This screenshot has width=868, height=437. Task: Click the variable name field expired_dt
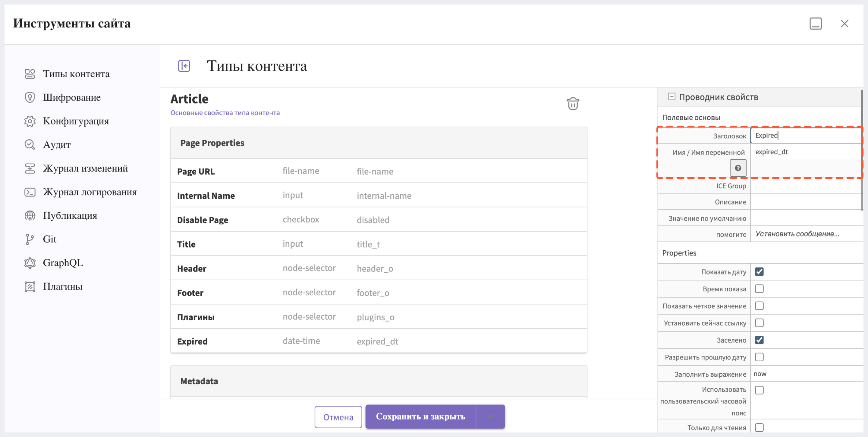point(805,152)
